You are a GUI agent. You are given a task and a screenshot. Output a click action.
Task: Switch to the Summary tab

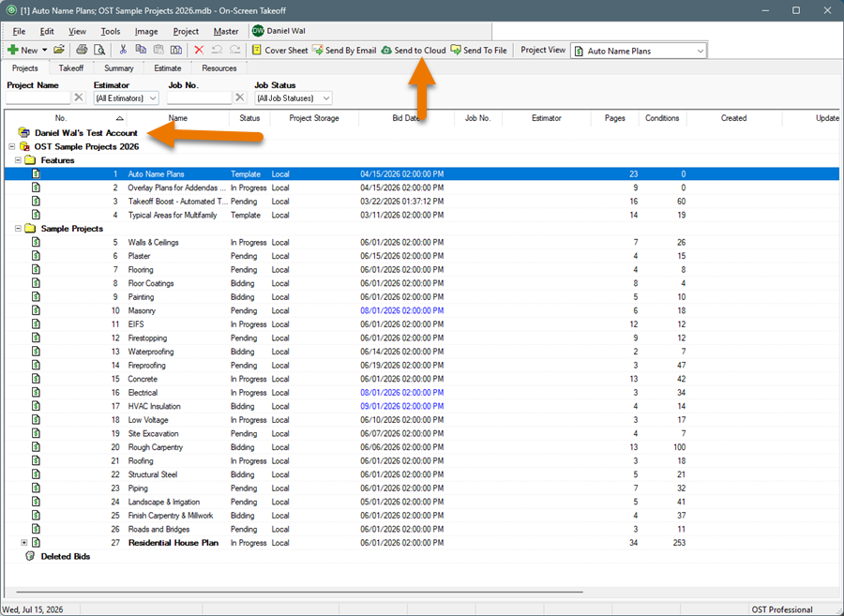(118, 68)
